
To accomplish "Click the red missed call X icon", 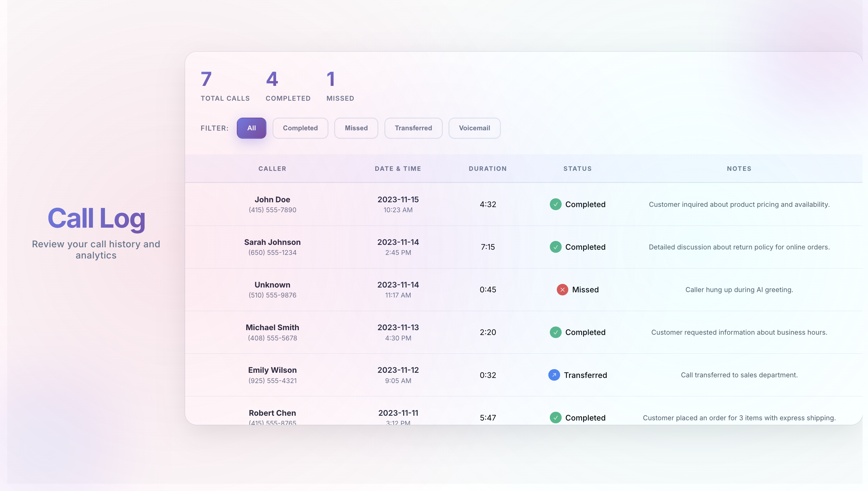I will (562, 290).
